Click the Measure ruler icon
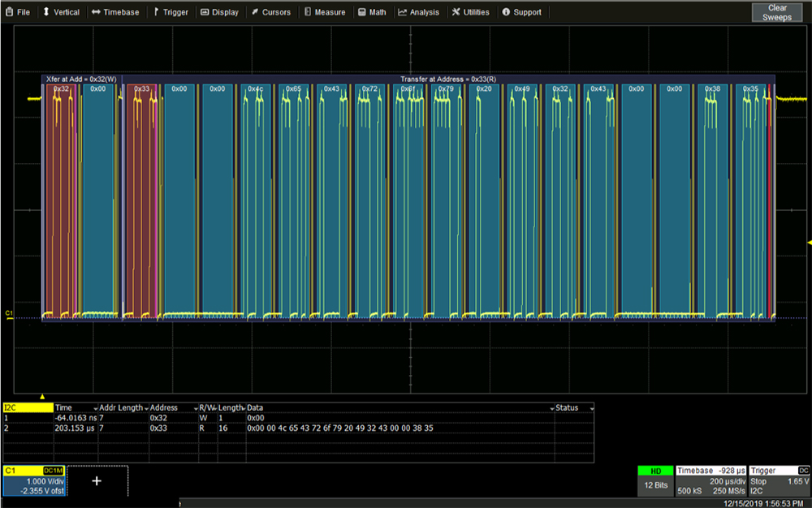Viewport: 812px width, 508px height. pyautogui.click(x=308, y=12)
